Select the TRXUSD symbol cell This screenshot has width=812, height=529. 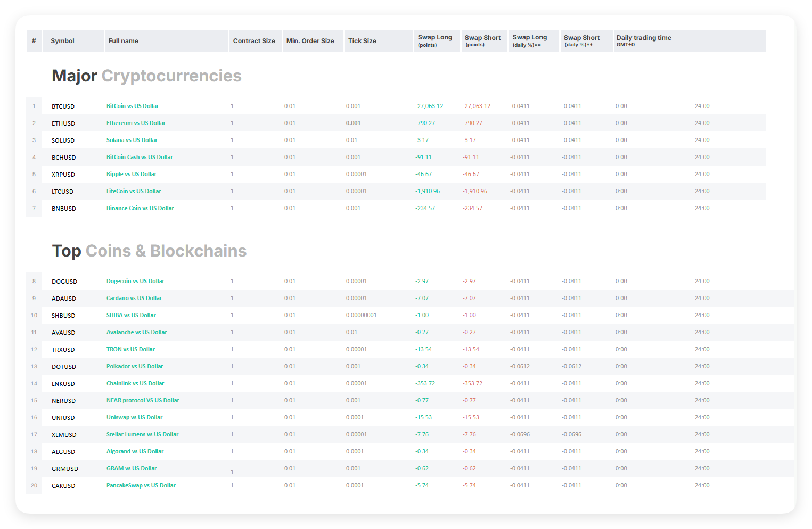coord(63,350)
